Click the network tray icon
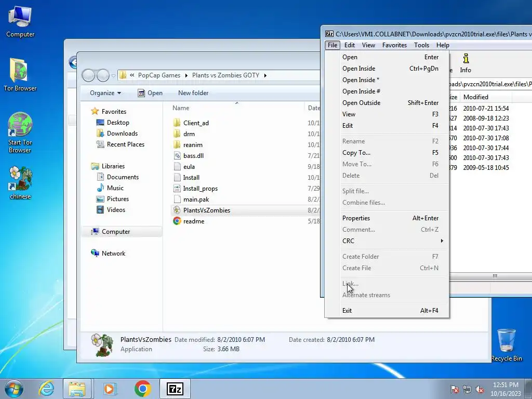The height and width of the screenshot is (399, 532). pyautogui.click(x=467, y=390)
